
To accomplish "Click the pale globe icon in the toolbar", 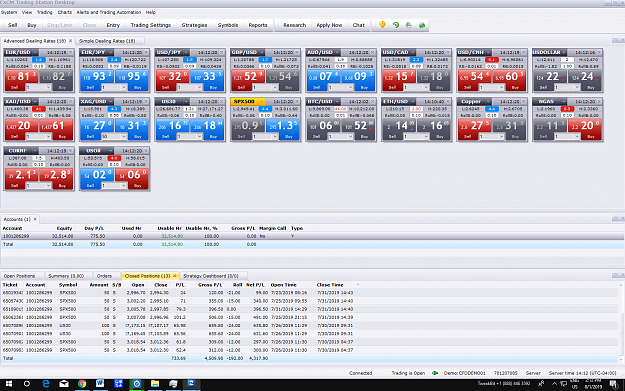I will (409, 25).
